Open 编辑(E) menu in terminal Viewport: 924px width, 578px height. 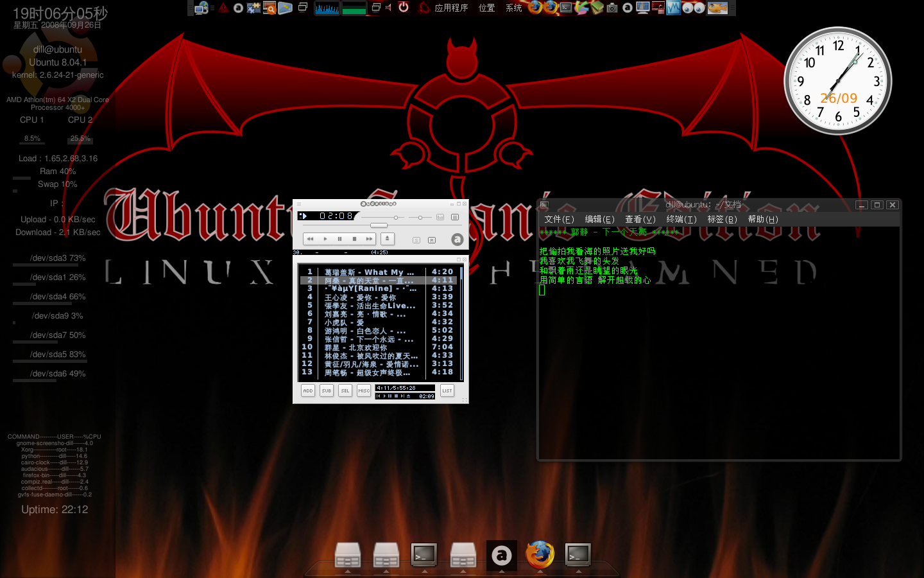(x=599, y=220)
